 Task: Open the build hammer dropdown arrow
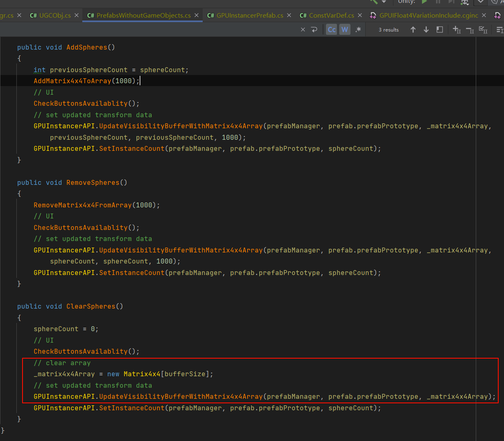click(384, 2)
